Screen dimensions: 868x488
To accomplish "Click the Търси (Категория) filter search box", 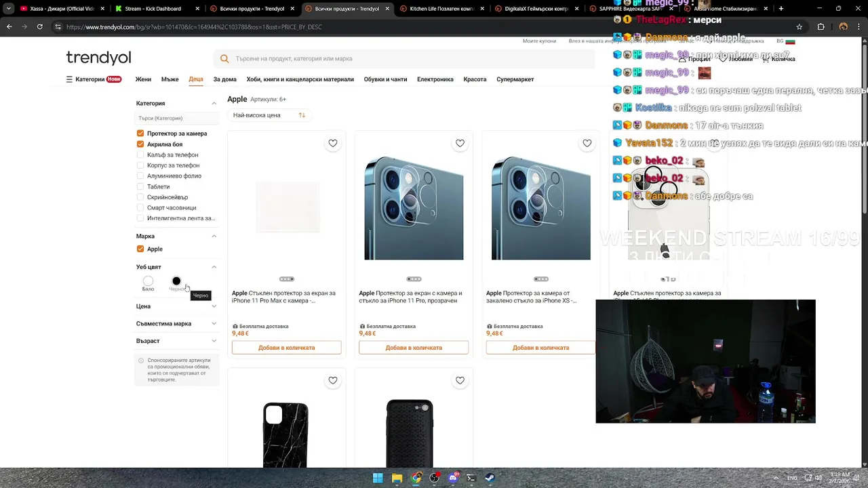I will (177, 118).
